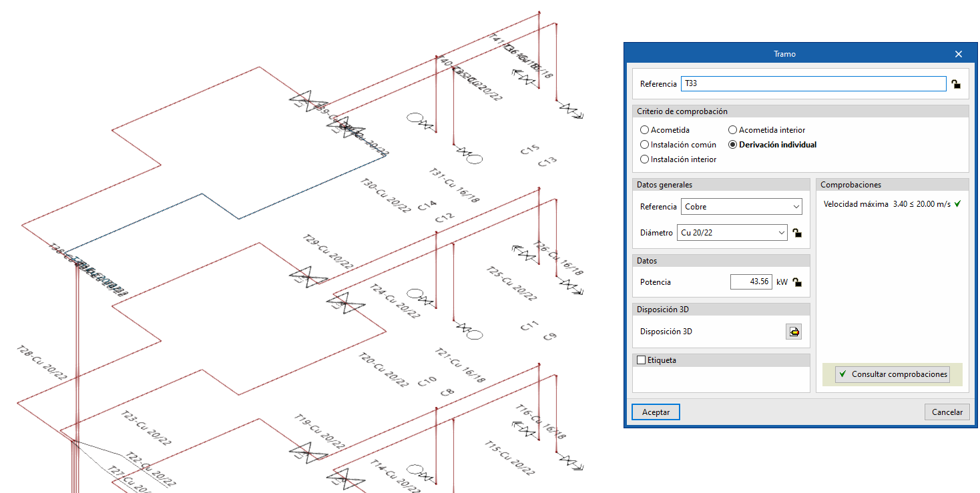
Task: Click the T14-Cu 20/22 pipe label
Action: [395, 476]
